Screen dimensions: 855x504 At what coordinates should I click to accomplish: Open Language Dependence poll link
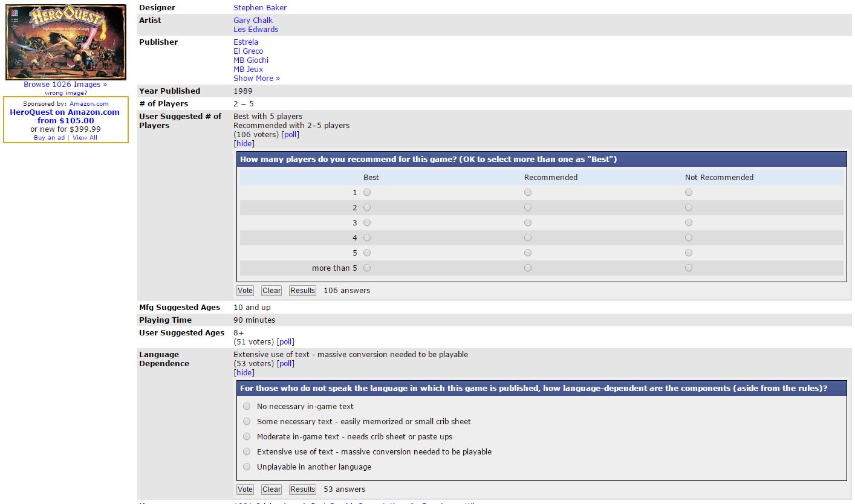pyautogui.click(x=285, y=364)
